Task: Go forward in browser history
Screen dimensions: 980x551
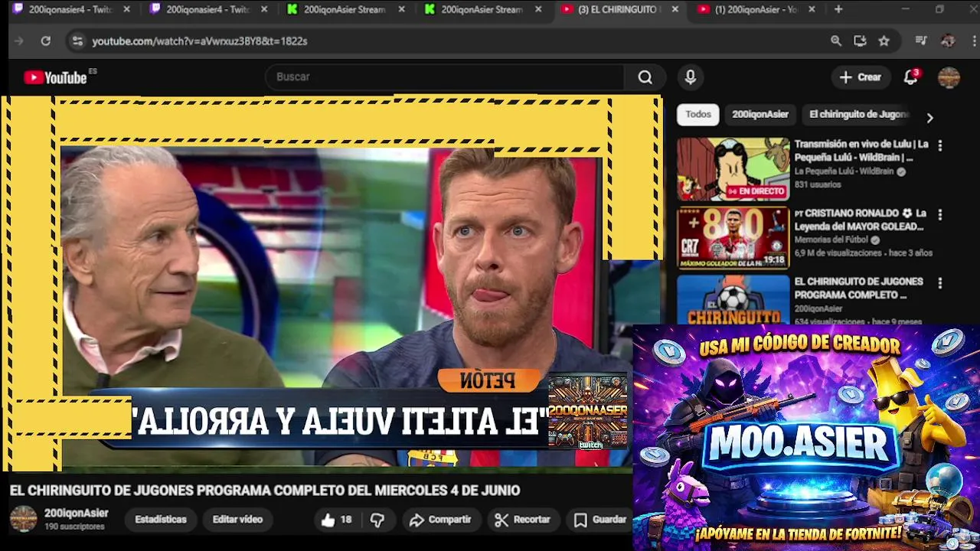Action: coord(19,41)
